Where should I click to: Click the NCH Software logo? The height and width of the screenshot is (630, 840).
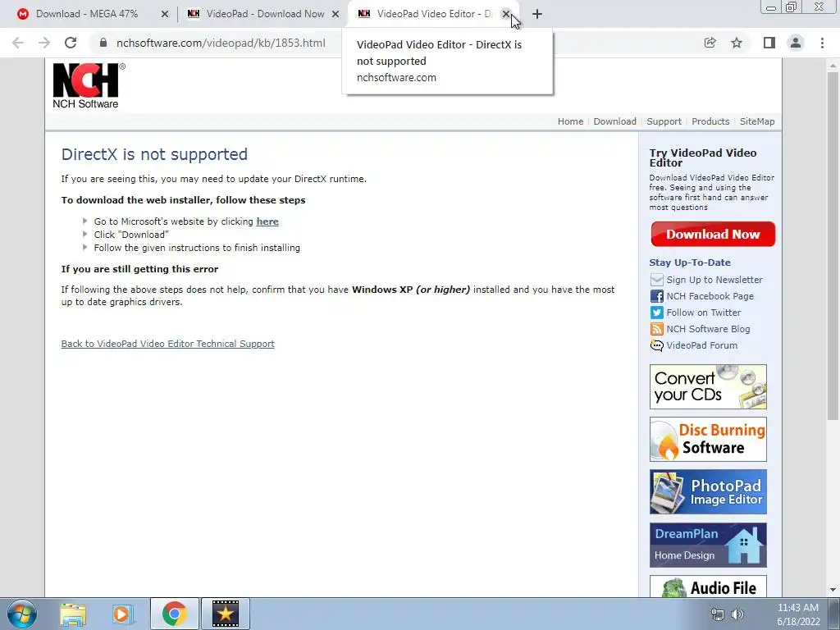[x=89, y=85]
